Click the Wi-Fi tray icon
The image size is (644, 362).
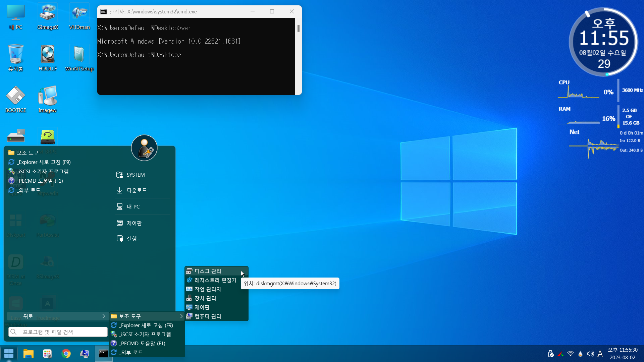(570, 354)
